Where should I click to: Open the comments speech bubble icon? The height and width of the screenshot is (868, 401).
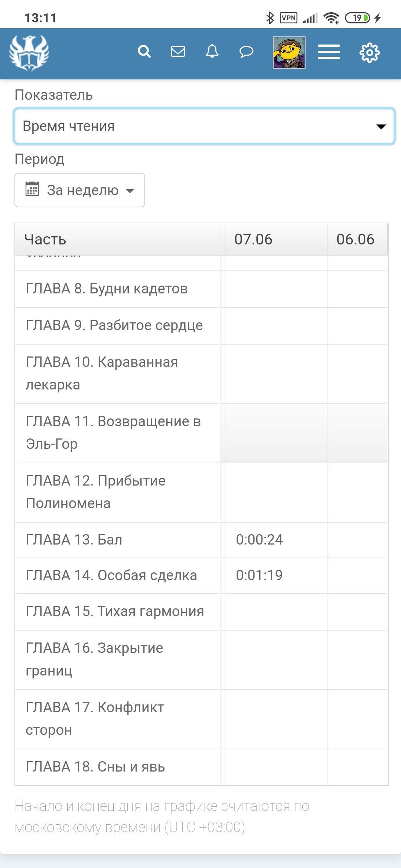246,51
